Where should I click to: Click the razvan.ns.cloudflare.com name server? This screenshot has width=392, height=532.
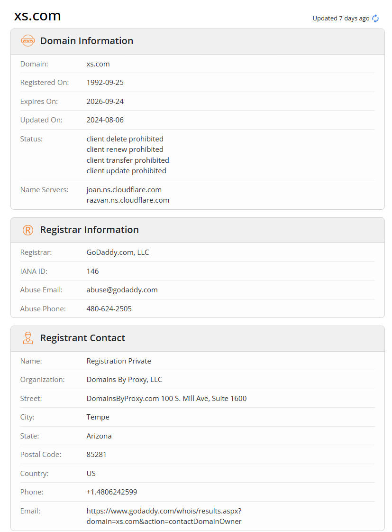pos(128,200)
